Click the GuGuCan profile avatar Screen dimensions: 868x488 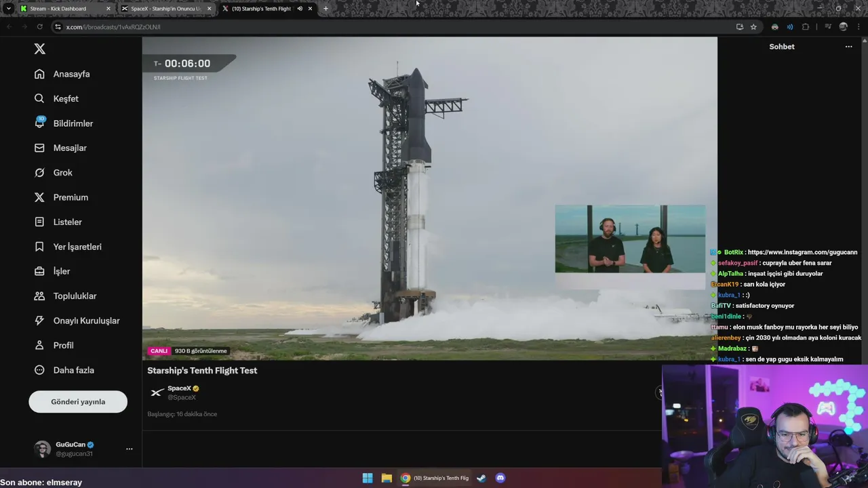tap(42, 449)
